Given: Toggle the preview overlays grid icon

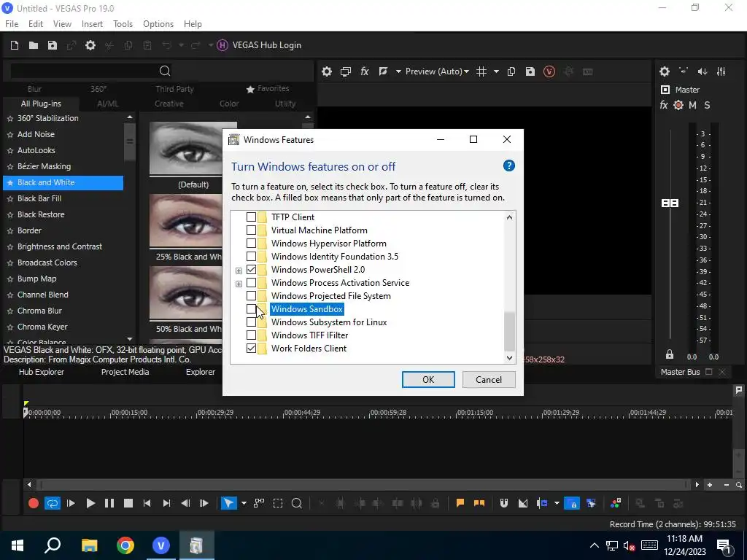Looking at the screenshot, I should click(x=481, y=71).
